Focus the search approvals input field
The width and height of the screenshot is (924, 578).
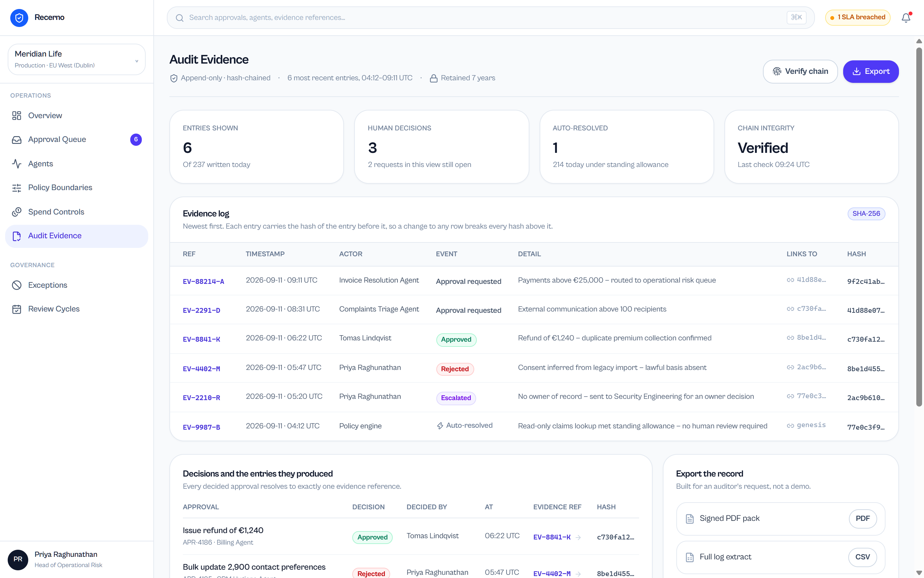pyautogui.click(x=491, y=18)
